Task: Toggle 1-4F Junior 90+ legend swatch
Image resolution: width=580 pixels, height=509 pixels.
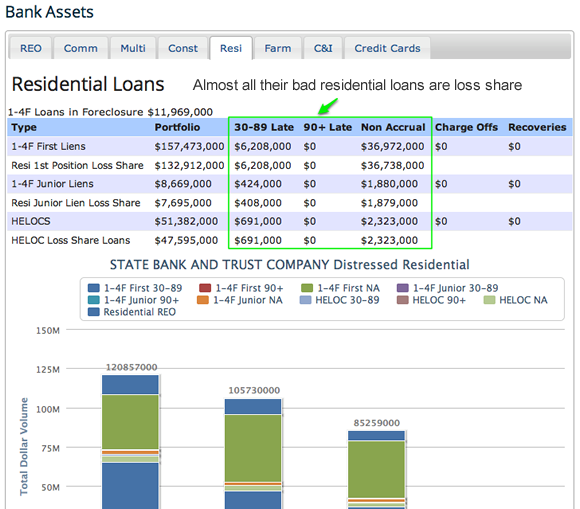Action: [94, 300]
